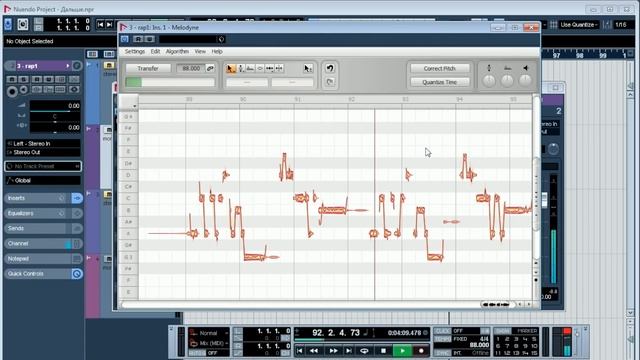
Task: Go to project start in transport
Action: (300, 351)
